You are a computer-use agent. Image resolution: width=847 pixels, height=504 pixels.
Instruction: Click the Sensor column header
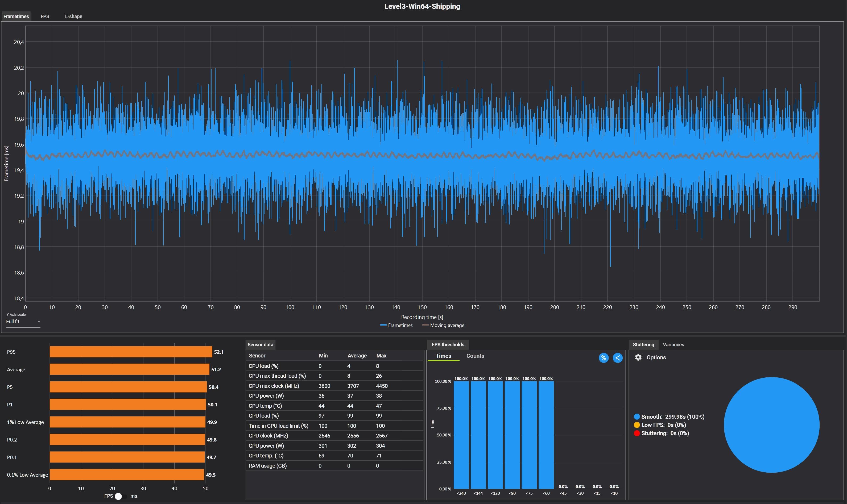pyautogui.click(x=257, y=356)
